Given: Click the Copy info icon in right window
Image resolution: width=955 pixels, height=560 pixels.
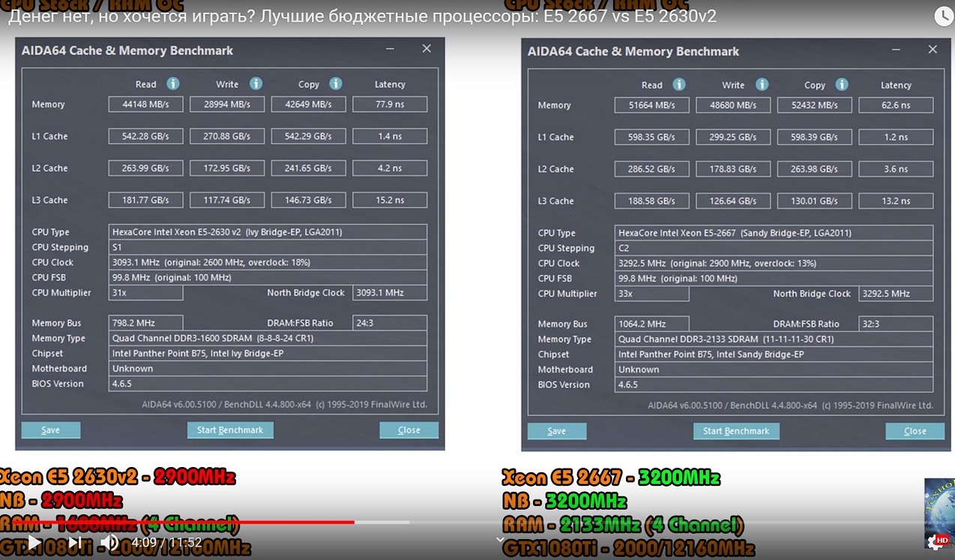Looking at the screenshot, I should click(842, 84).
